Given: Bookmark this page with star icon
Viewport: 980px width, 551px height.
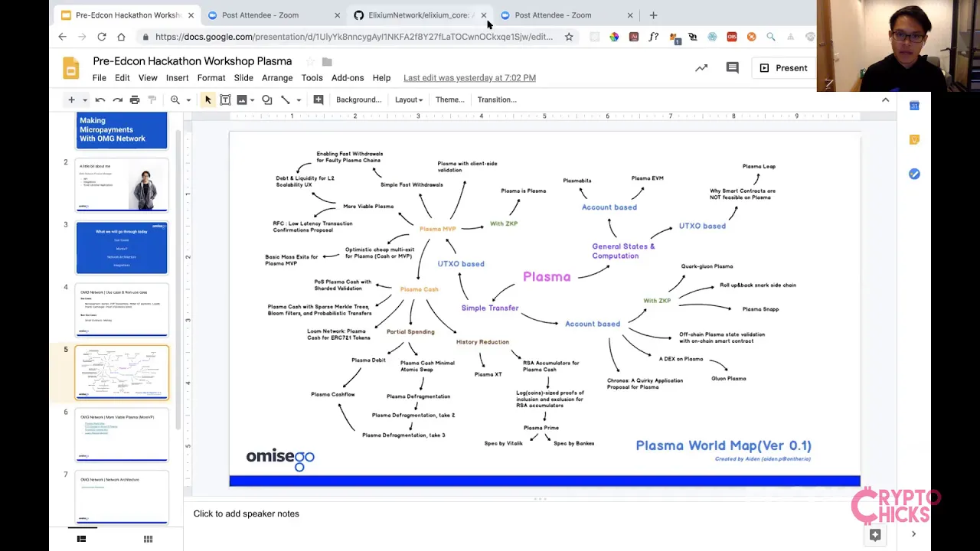Looking at the screenshot, I should (x=569, y=37).
